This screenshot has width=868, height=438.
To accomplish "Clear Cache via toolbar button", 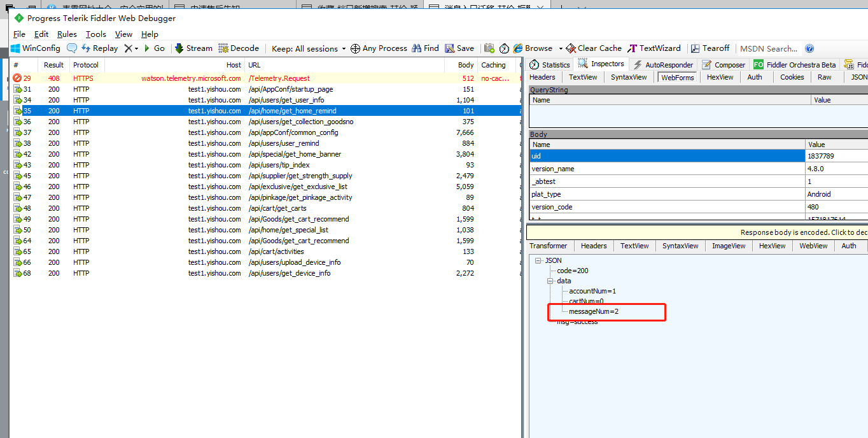I will point(594,48).
